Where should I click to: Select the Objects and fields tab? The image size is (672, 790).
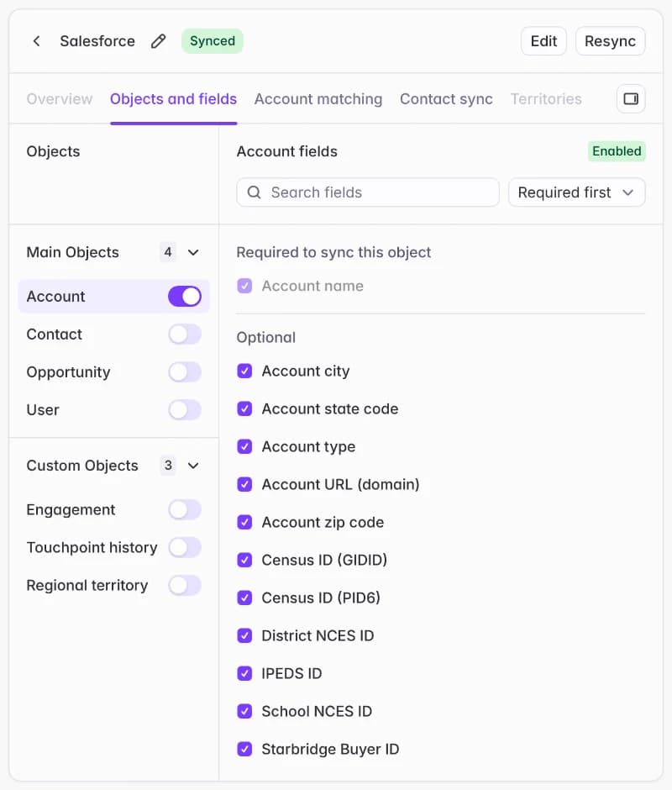(x=173, y=99)
